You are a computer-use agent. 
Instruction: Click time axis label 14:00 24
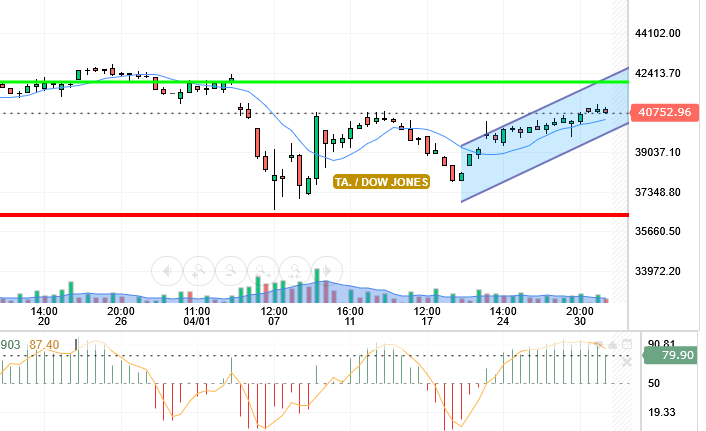click(503, 316)
